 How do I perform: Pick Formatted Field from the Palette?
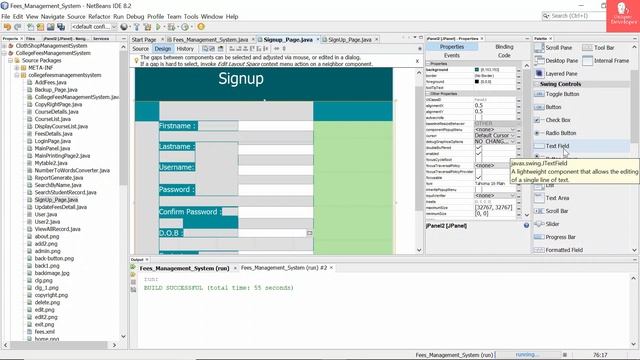click(x=558, y=250)
